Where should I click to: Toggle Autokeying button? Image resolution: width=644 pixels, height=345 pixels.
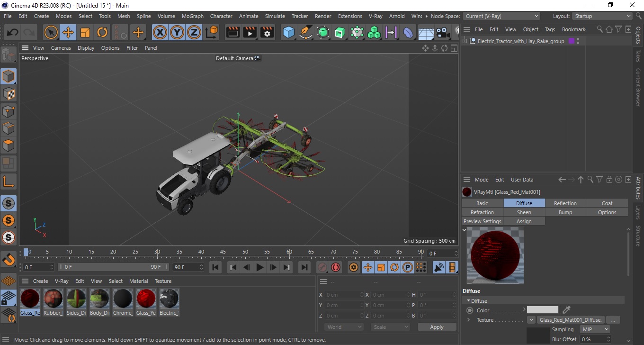coord(336,267)
